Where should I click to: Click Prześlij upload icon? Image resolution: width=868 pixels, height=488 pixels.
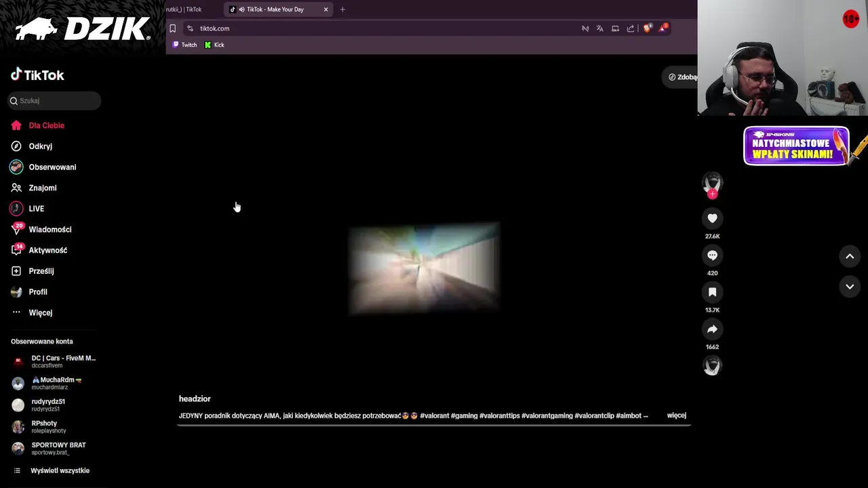pyautogui.click(x=16, y=271)
